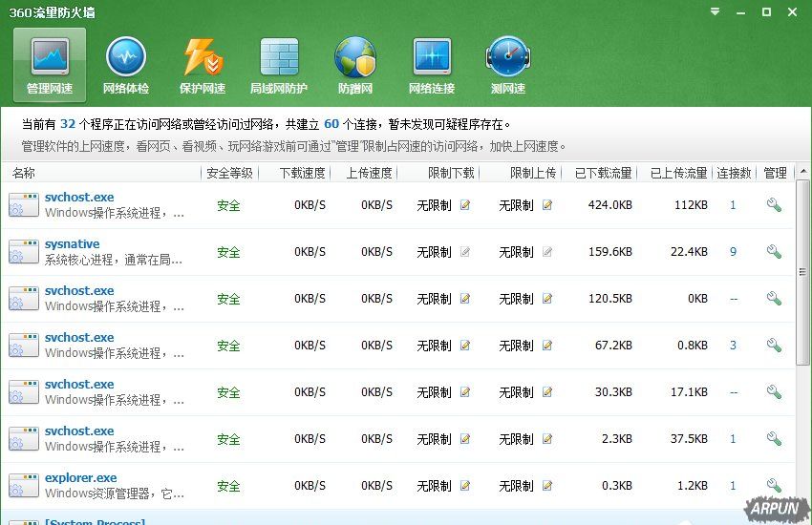
Task: Sort by 连接数 column header
Action: (x=734, y=173)
